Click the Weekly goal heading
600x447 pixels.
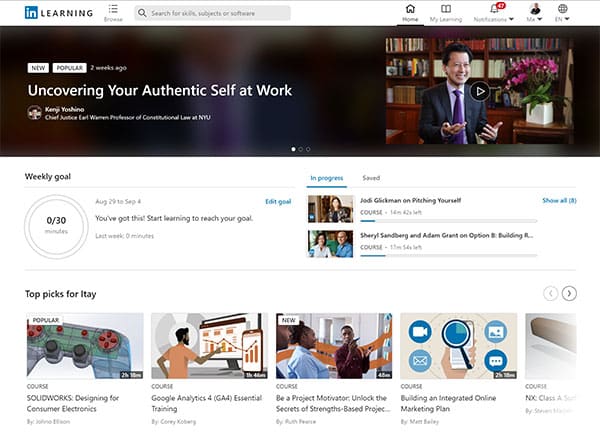[x=48, y=176]
